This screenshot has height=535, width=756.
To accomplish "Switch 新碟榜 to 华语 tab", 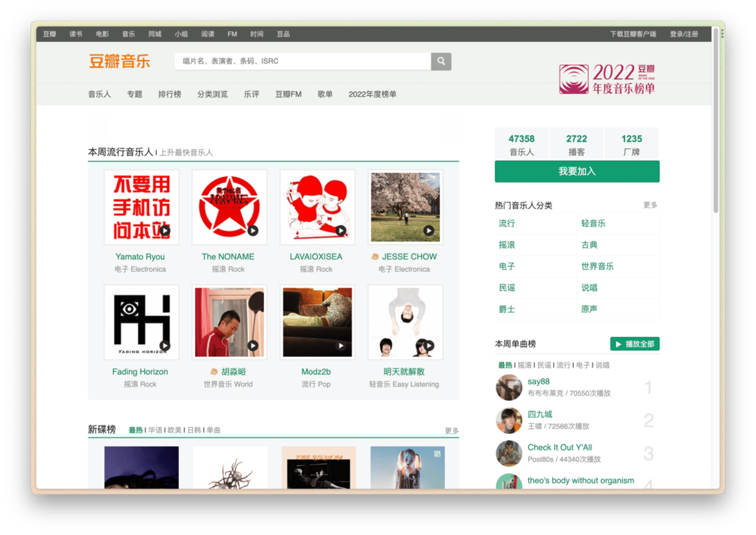I will [155, 430].
